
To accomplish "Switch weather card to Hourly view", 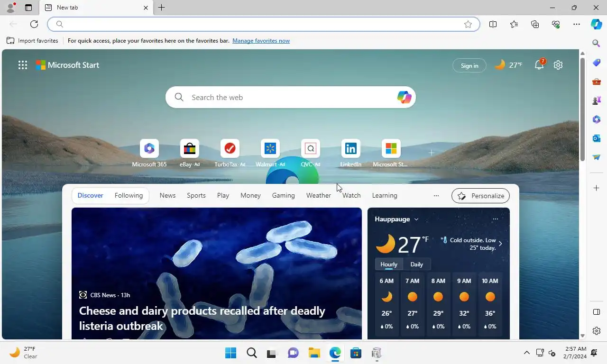I will pyautogui.click(x=389, y=264).
